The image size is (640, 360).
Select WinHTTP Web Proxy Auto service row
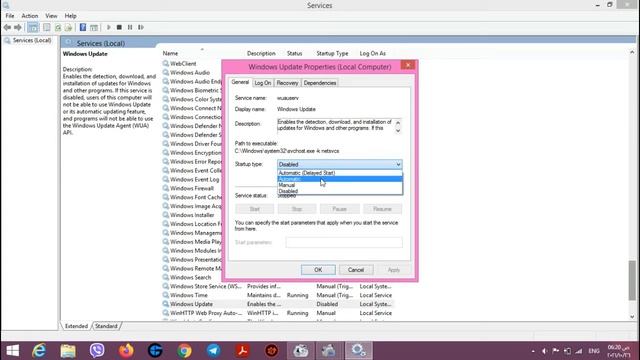click(x=278, y=313)
